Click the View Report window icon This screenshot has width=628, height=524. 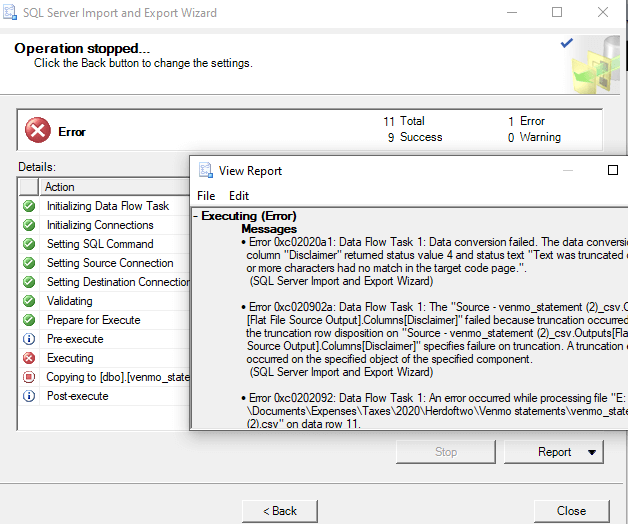click(205, 171)
